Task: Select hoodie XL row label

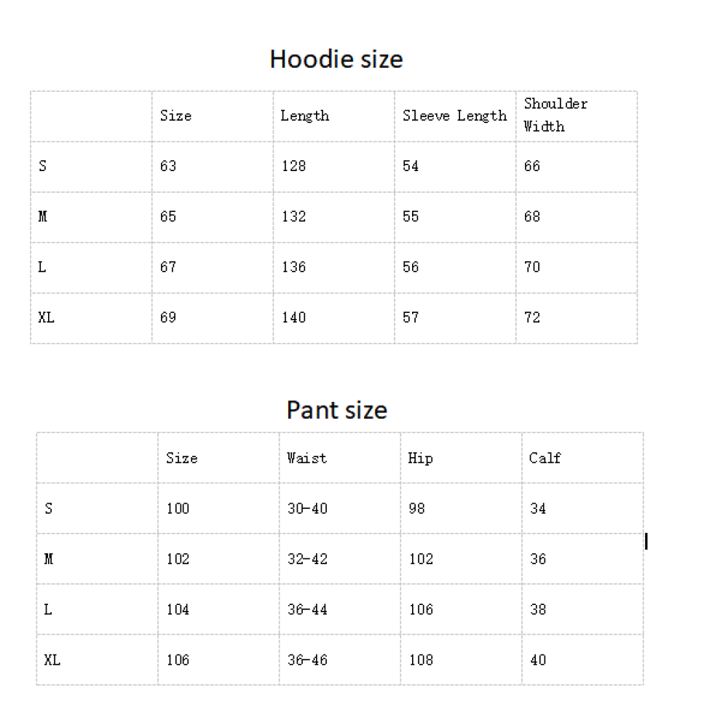Action: pyautogui.click(x=92, y=318)
